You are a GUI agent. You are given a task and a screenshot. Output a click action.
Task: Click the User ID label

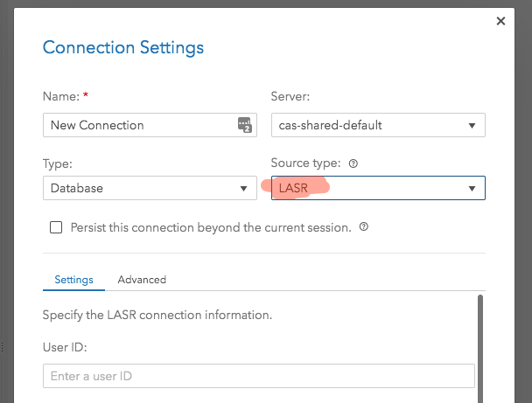65,347
